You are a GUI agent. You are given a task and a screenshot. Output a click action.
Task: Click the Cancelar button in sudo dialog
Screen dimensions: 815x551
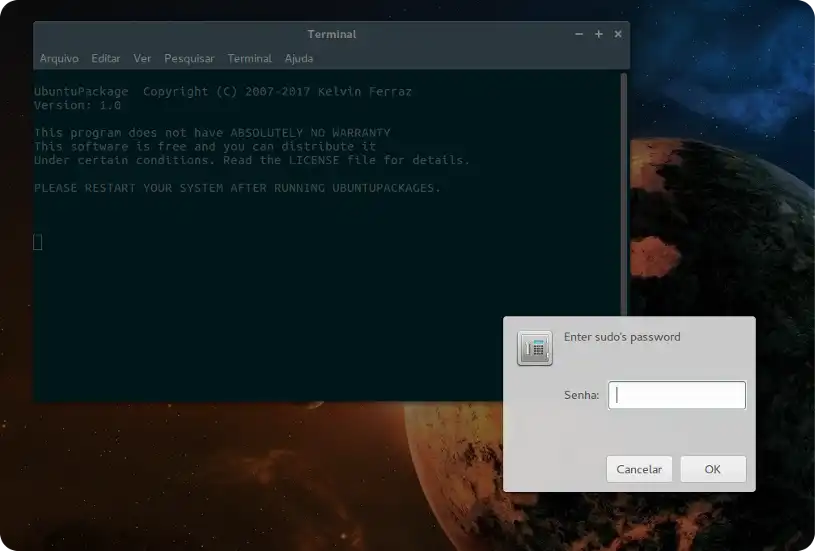pos(639,469)
